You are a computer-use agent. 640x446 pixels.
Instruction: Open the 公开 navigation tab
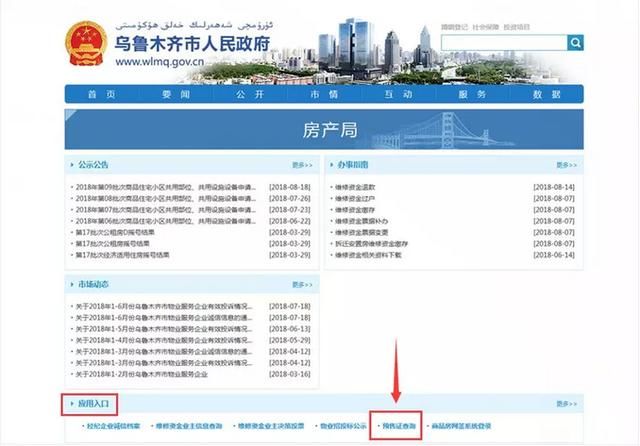pyautogui.click(x=250, y=95)
